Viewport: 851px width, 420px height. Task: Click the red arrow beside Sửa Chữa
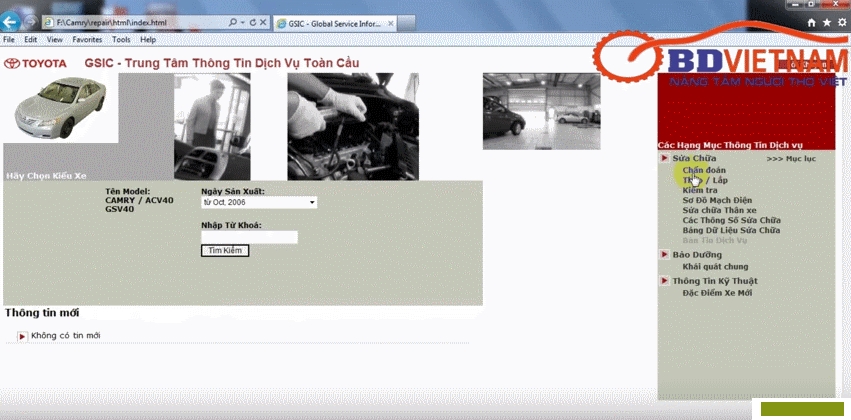pyautogui.click(x=664, y=158)
